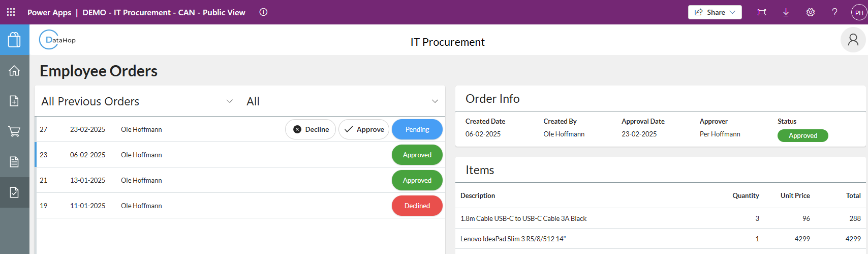This screenshot has width=868, height=254.
Task: Click the download arrow icon in header
Action: click(786, 12)
